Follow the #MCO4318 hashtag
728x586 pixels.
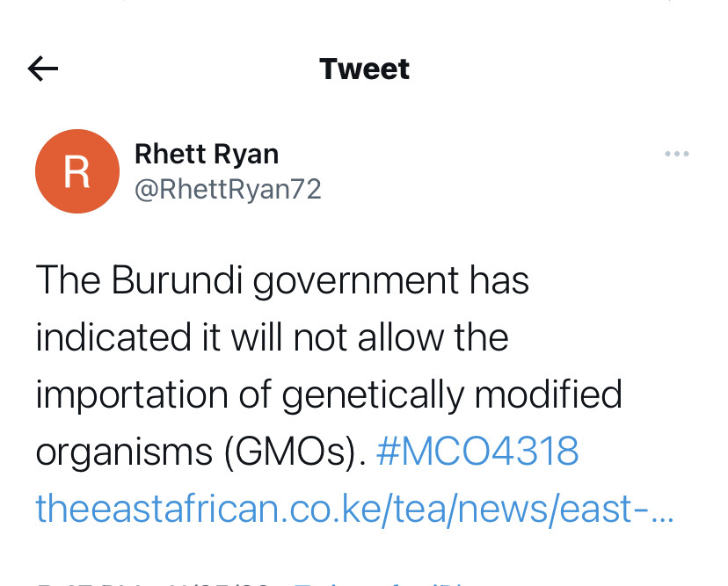477,452
